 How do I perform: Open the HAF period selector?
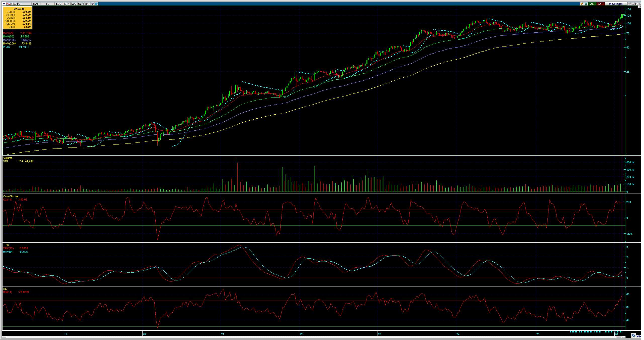(36, 4)
